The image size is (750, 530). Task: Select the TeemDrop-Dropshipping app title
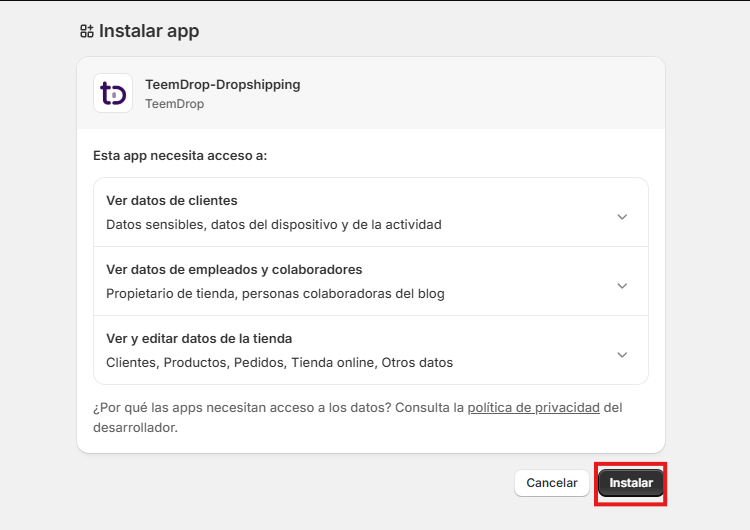(x=223, y=85)
